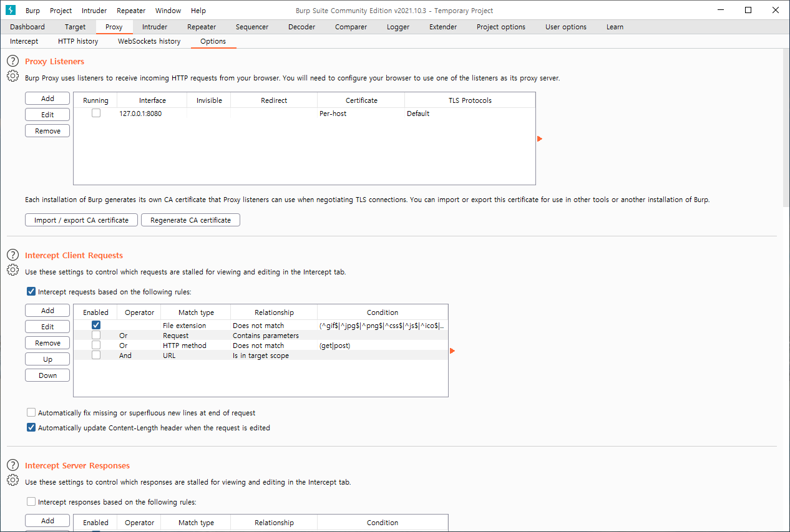
Task: Open the Help menu
Action: click(198, 11)
